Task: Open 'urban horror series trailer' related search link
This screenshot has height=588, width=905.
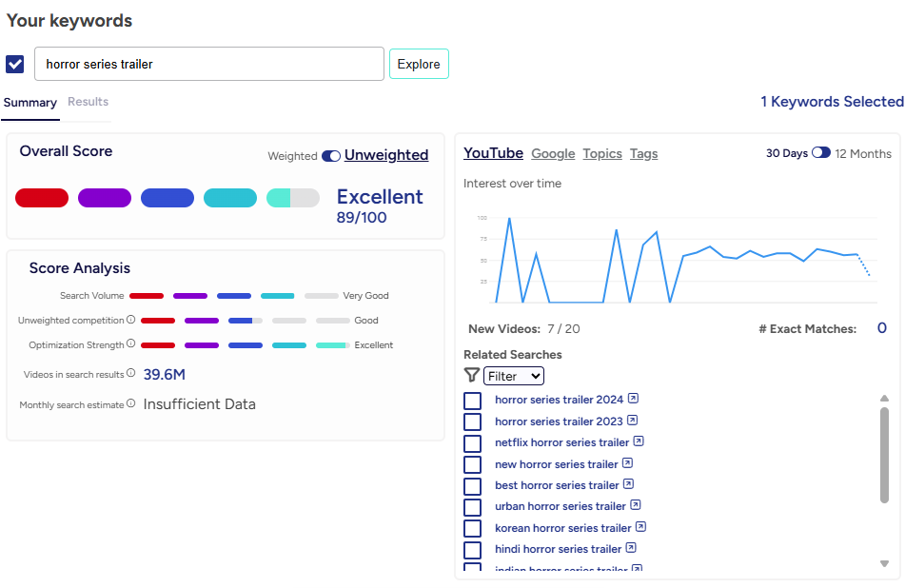Action: pyautogui.click(x=560, y=506)
